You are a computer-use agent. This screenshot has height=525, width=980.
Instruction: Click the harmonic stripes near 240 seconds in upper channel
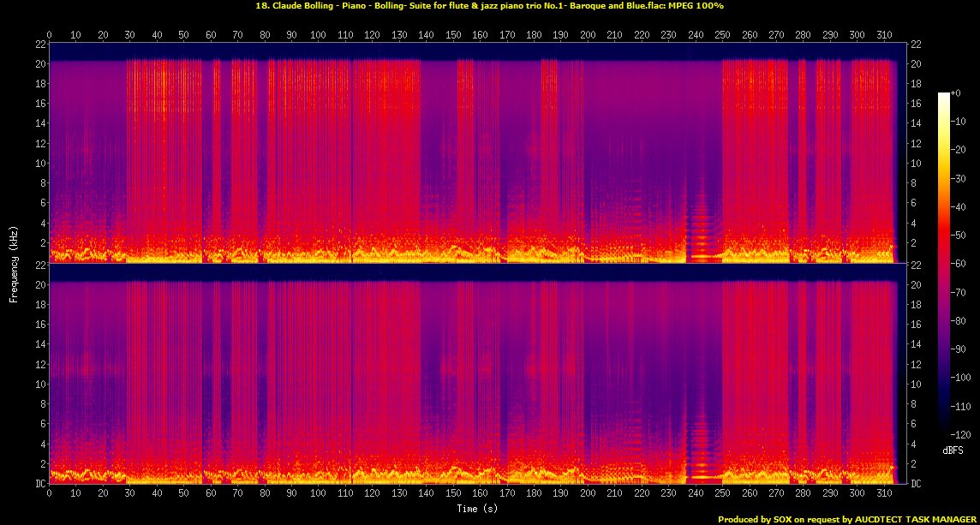[701, 231]
